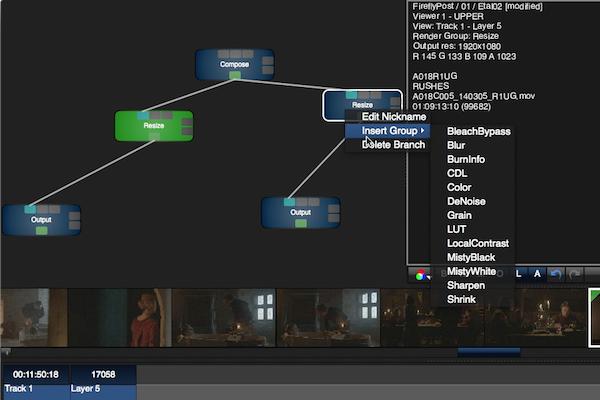Insert a Blur group
The width and height of the screenshot is (600, 400).
tap(456, 145)
